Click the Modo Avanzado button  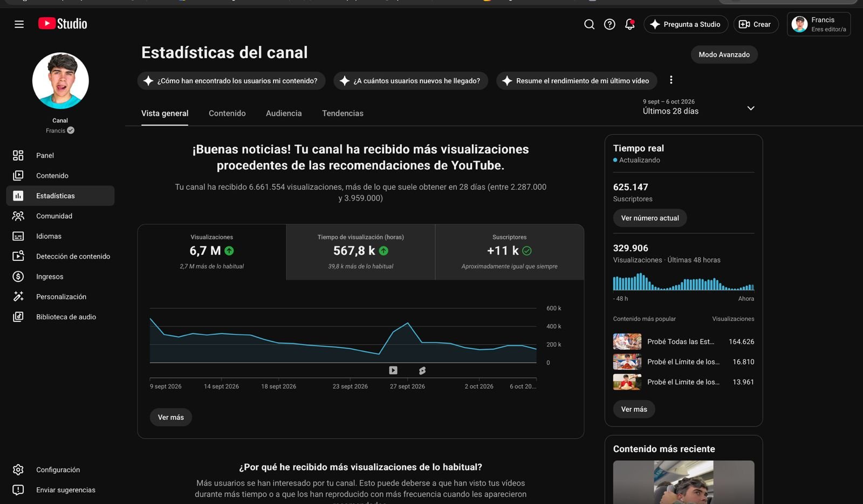point(724,54)
